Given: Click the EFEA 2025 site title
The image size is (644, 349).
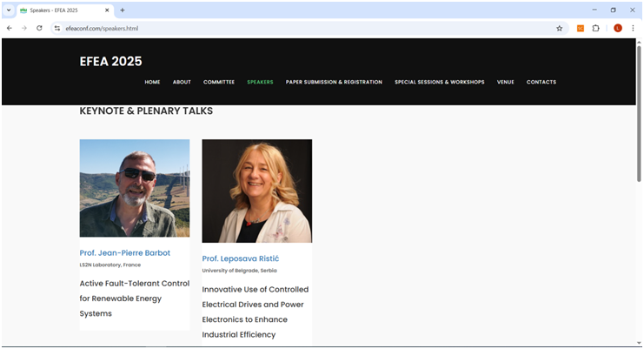Looking at the screenshot, I should [110, 62].
